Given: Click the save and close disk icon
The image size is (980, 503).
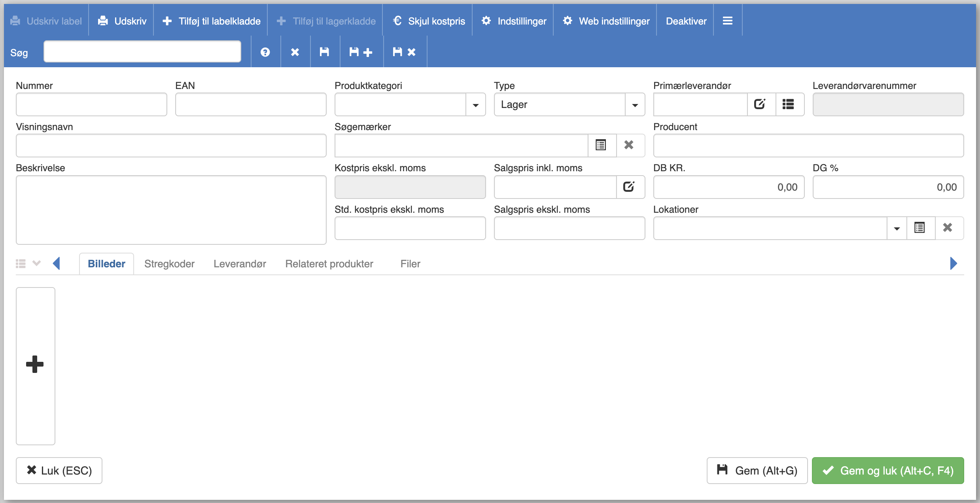Looking at the screenshot, I should (404, 52).
